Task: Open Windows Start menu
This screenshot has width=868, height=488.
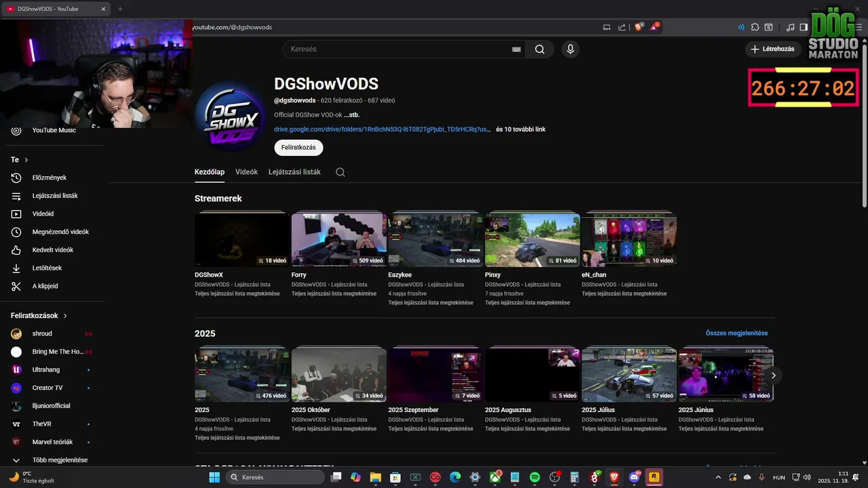Action: tap(214, 477)
